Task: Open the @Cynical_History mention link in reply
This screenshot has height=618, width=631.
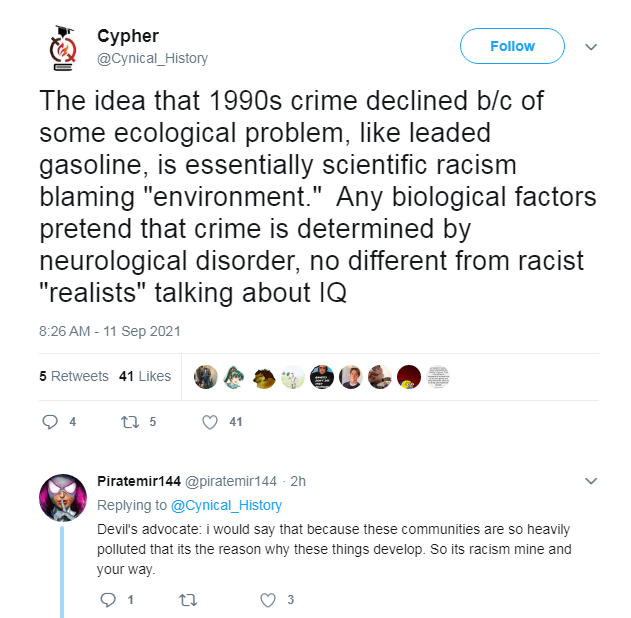Action: (226, 505)
